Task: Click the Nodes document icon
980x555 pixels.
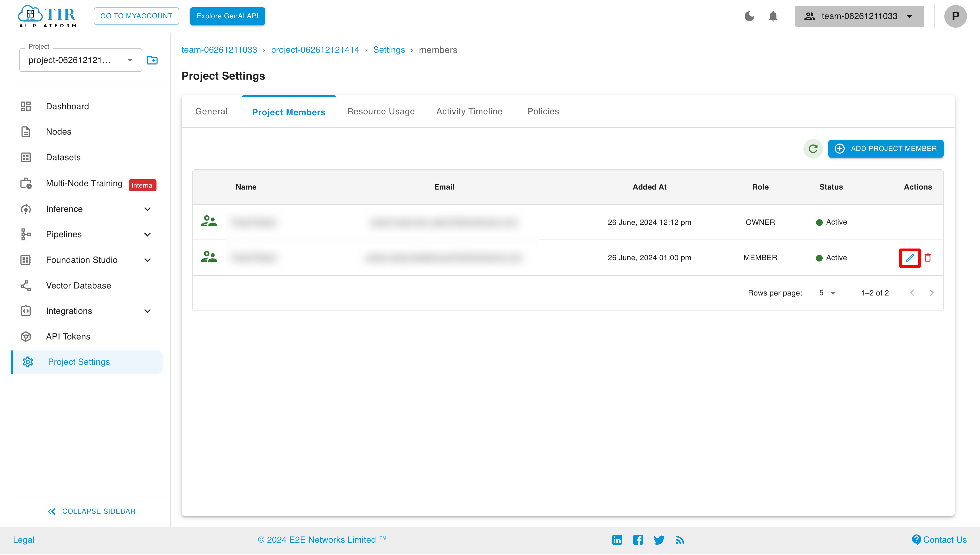Action: (26, 132)
